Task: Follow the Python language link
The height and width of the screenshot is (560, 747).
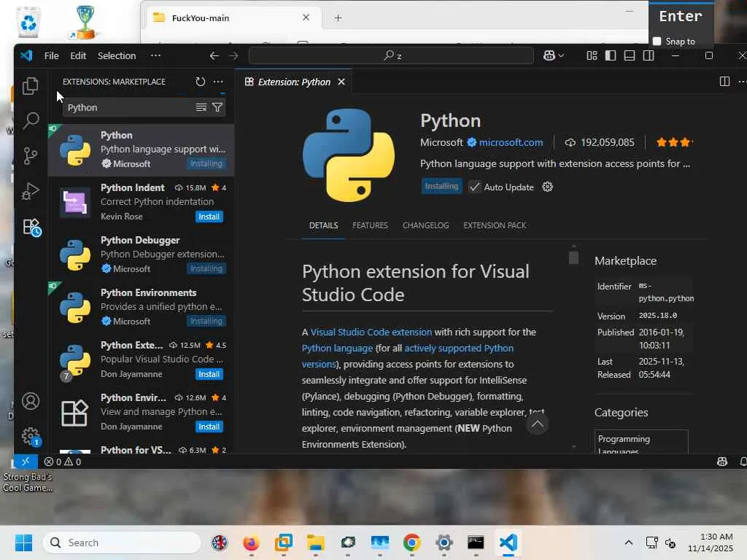Action: [337, 348]
